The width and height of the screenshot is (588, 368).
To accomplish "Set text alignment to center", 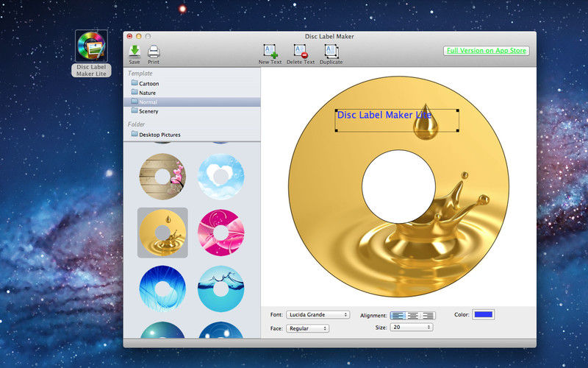I will (x=413, y=316).
